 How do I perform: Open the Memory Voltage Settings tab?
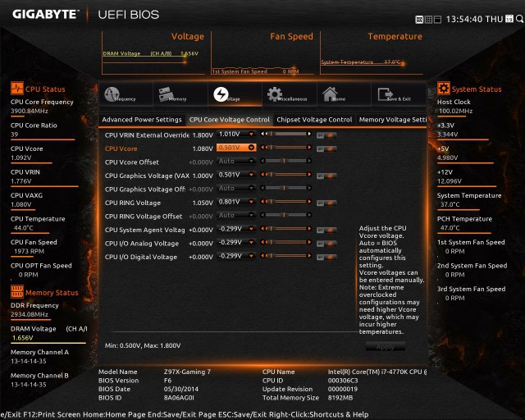pyautogui.click(x=392, y=120)
